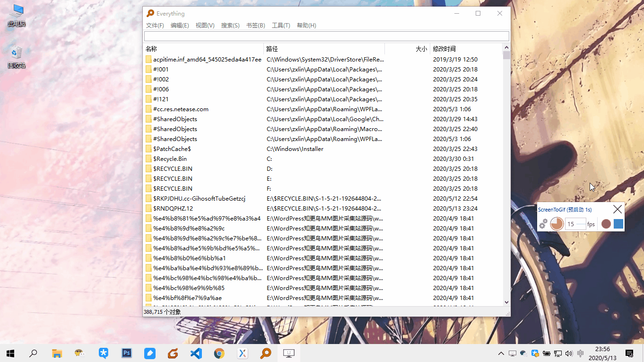Open the 工具(T) menu
The width and height of the screenshot is (644, 362).
pos(281,26)
